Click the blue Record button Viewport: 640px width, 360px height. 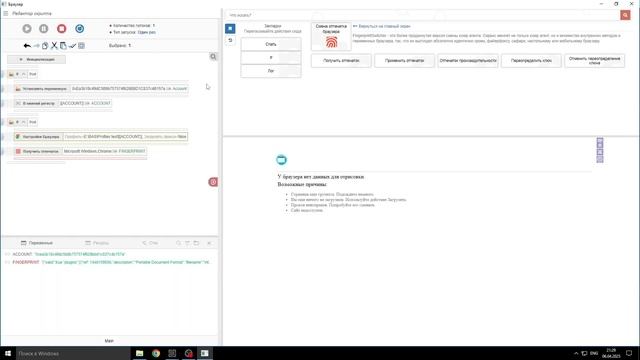[80, 29]
